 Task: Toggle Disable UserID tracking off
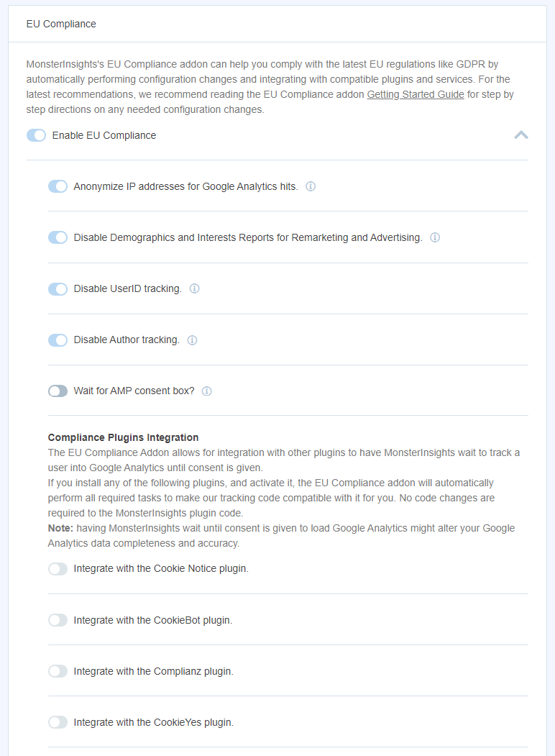point(58,288)
